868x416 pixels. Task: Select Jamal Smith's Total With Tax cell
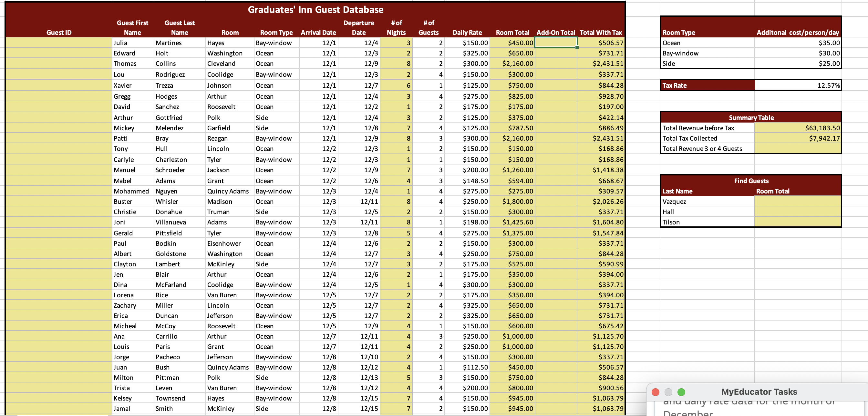601,409
